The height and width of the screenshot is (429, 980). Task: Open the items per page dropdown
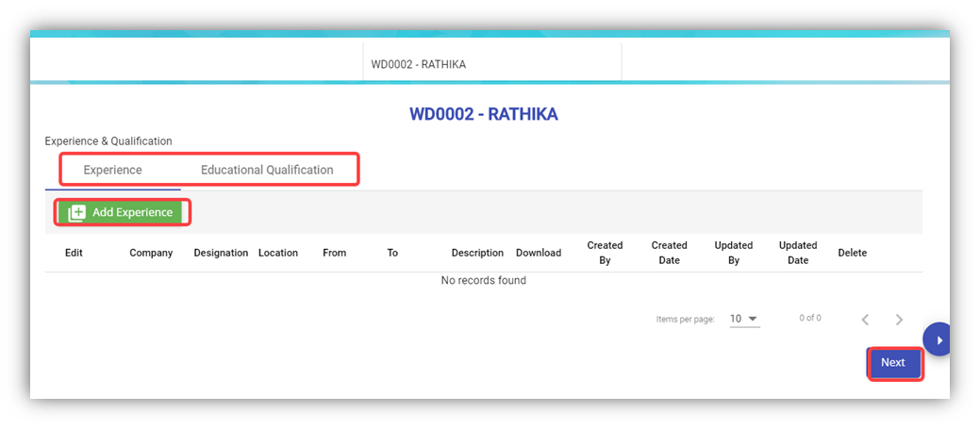click(x=744, y=319)
